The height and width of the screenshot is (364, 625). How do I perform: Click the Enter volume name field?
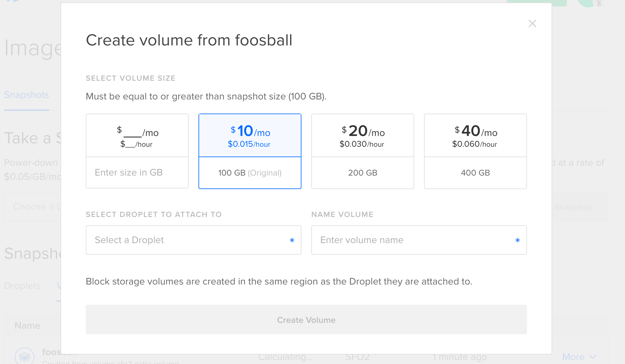pos(419,240)
